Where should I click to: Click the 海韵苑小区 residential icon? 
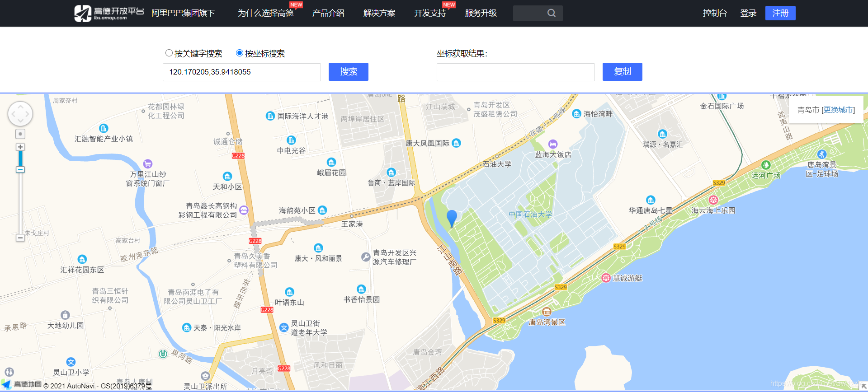click(322, 210)
